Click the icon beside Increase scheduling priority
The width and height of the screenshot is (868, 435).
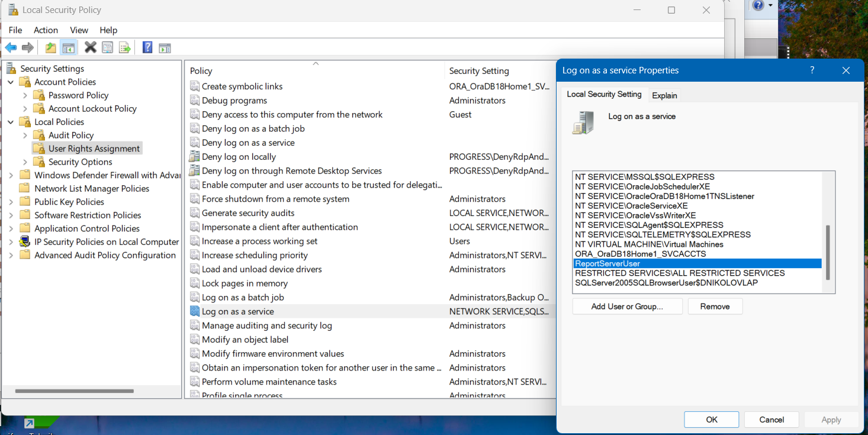tap(195, 255)
